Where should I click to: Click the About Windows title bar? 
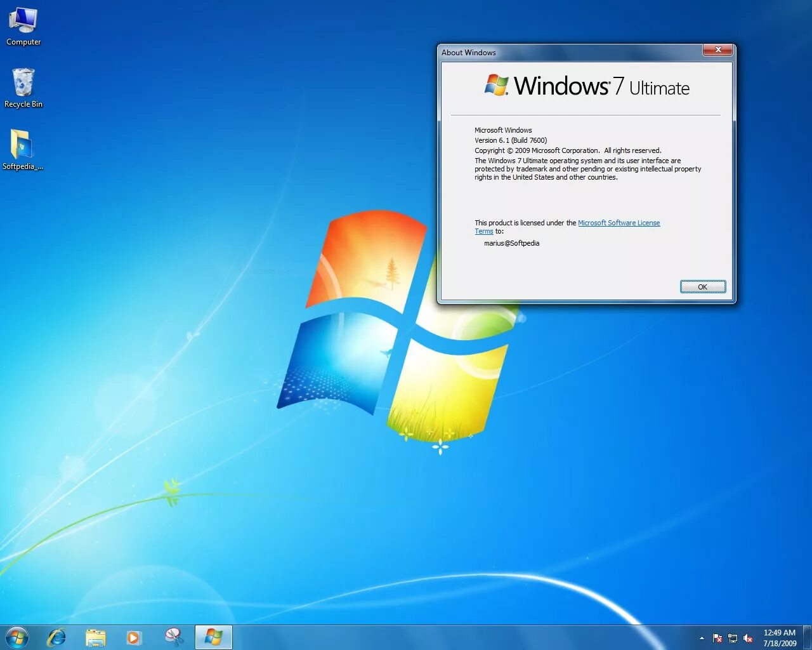pyautogui.click(x=571, y=52)
